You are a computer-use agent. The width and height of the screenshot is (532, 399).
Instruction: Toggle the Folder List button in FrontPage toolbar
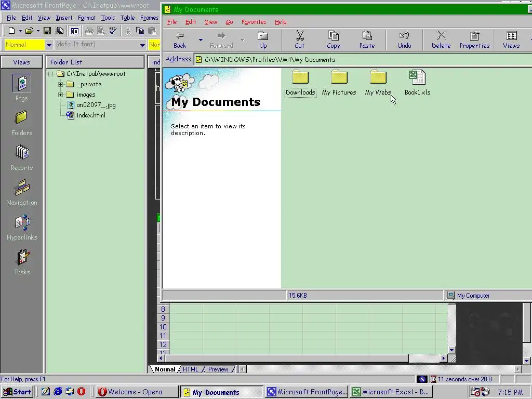pyautogui.click(x=74, y=31)
